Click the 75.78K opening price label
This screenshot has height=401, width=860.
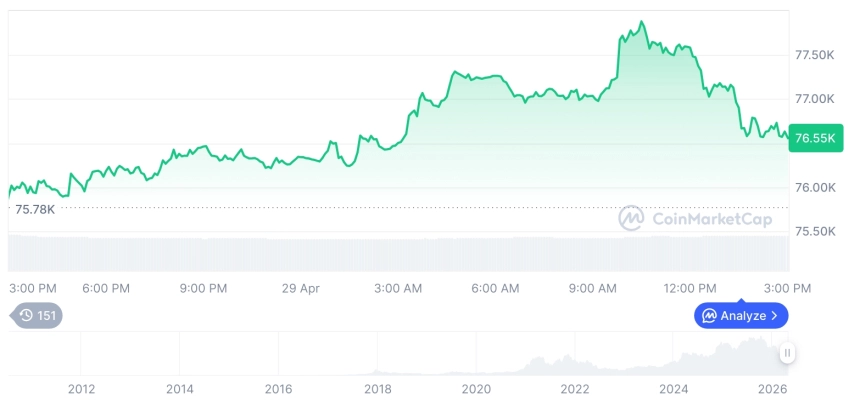35,209
